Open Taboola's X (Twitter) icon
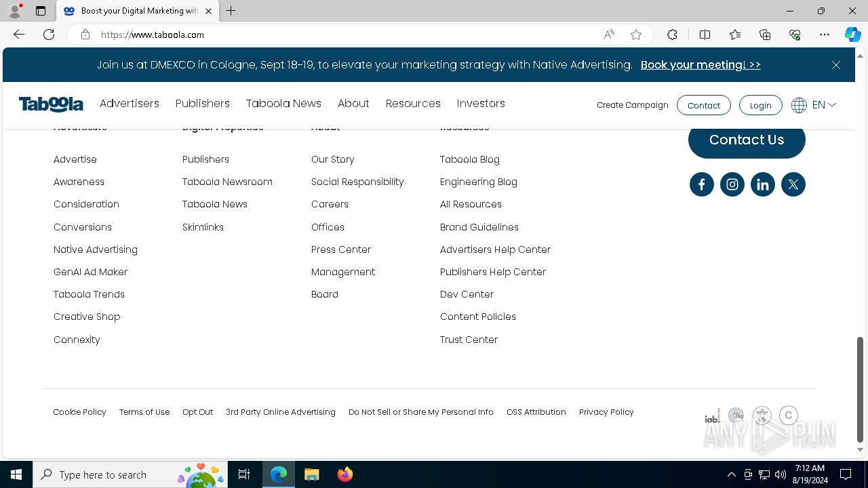 click(x=793, y=184)
